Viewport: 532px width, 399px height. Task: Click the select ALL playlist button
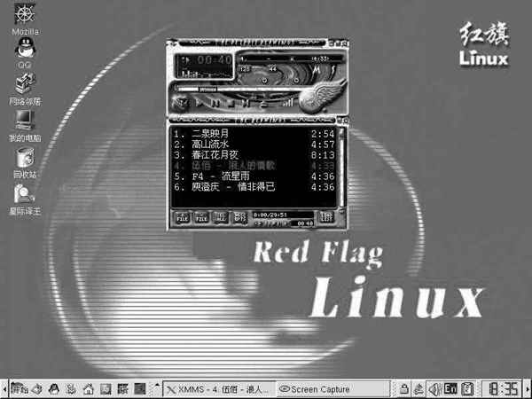tap(221, 217)
